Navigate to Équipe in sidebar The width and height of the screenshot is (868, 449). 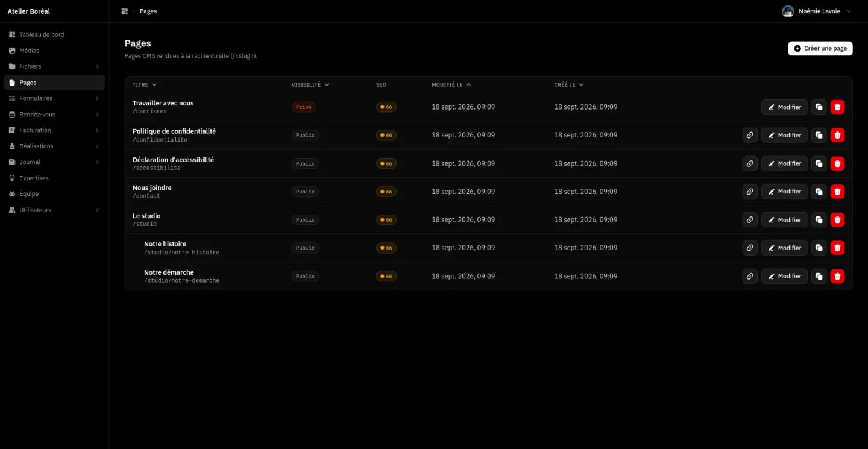(54, 194)
